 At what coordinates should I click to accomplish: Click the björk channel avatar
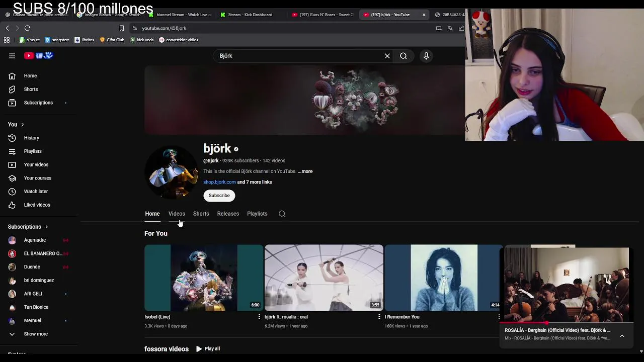pos(172,171)
